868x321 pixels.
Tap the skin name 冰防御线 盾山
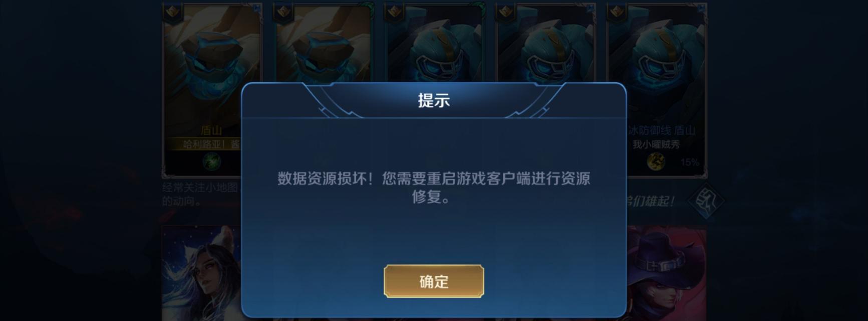(661, 130)
